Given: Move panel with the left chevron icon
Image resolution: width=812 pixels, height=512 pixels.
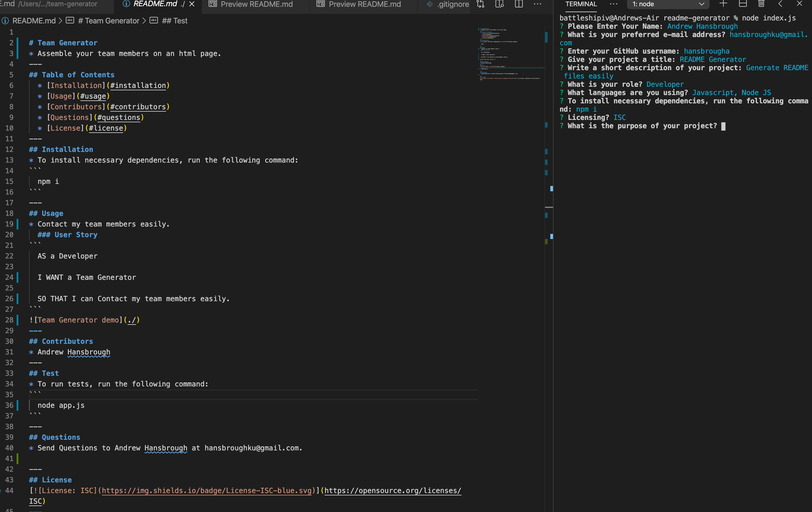Looking at the screenshot, I should coord(780,4).
